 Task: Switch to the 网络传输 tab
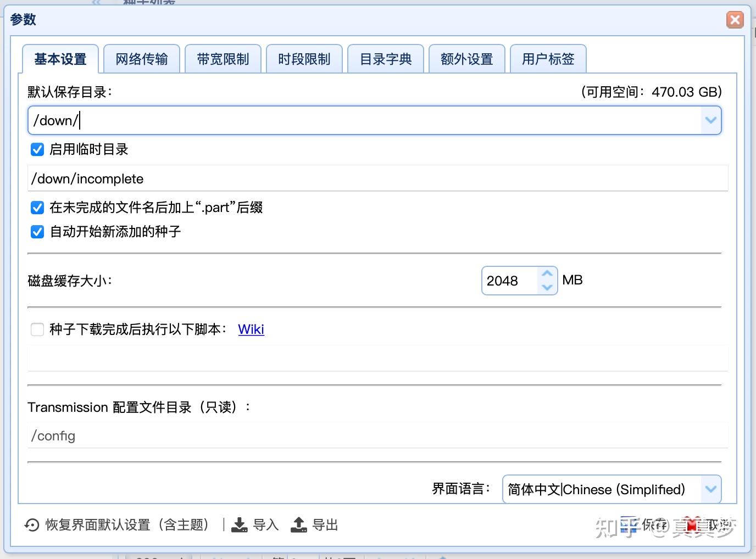point(142,59)
